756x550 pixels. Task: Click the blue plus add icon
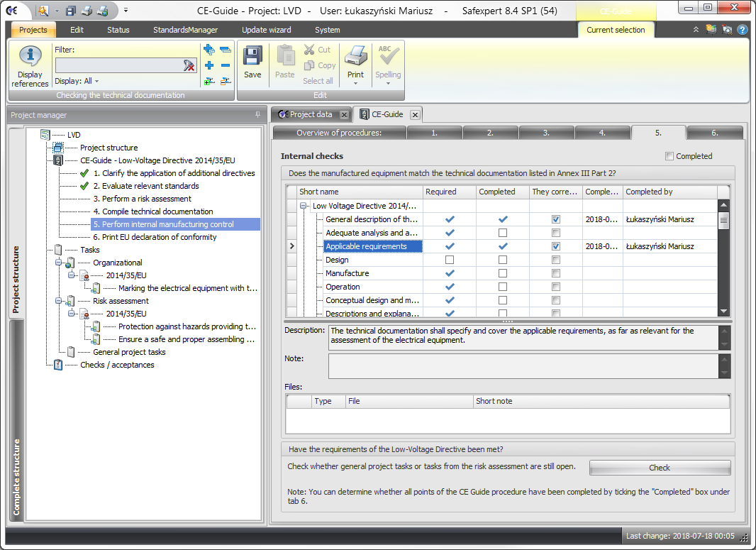coord(209,65)
